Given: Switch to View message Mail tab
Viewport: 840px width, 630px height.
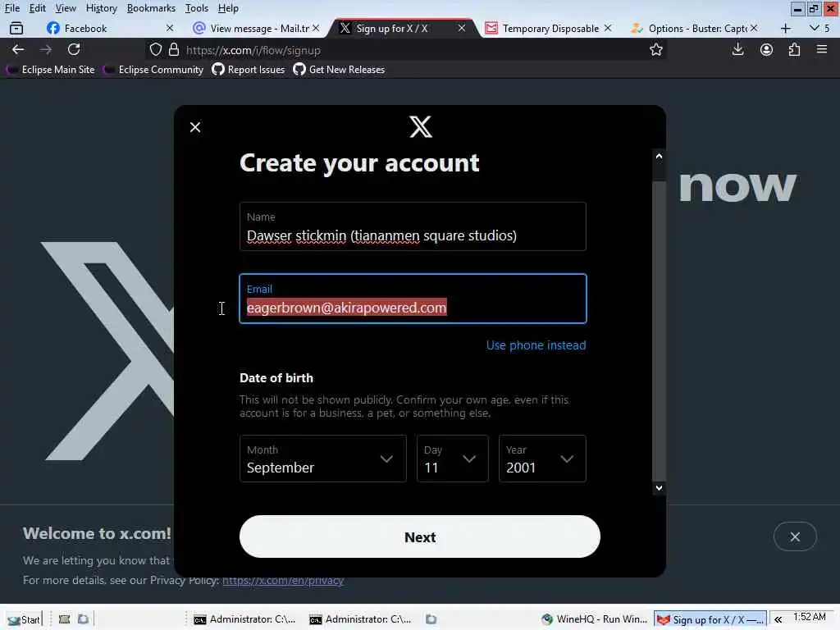Looking at the screenshot, I should click(x=256, y=29).
